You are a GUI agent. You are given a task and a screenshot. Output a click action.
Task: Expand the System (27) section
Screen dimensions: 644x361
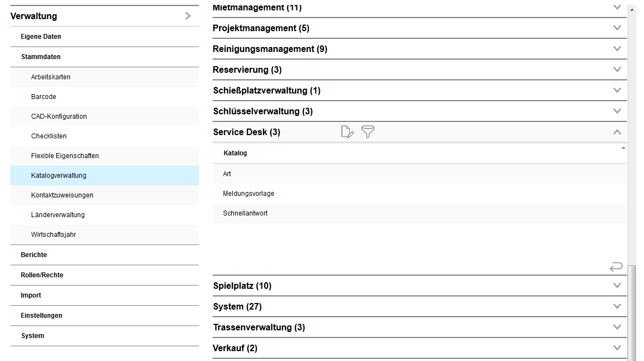tap(617, 306)
